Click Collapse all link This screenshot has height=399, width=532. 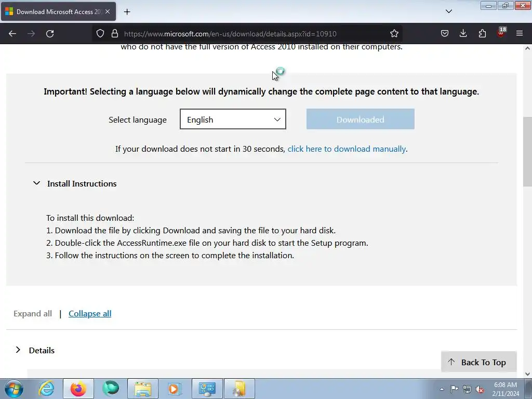90,313
